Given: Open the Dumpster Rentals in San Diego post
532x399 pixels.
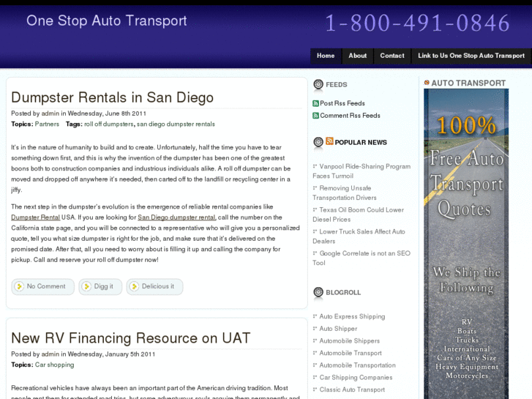Looking at the screenshot, I should (112, 97).
